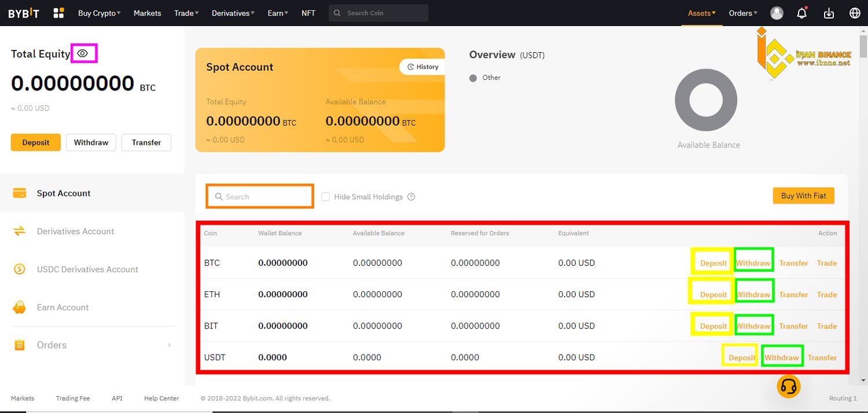Click Transfer button under Total Equity

click(146, 142)
